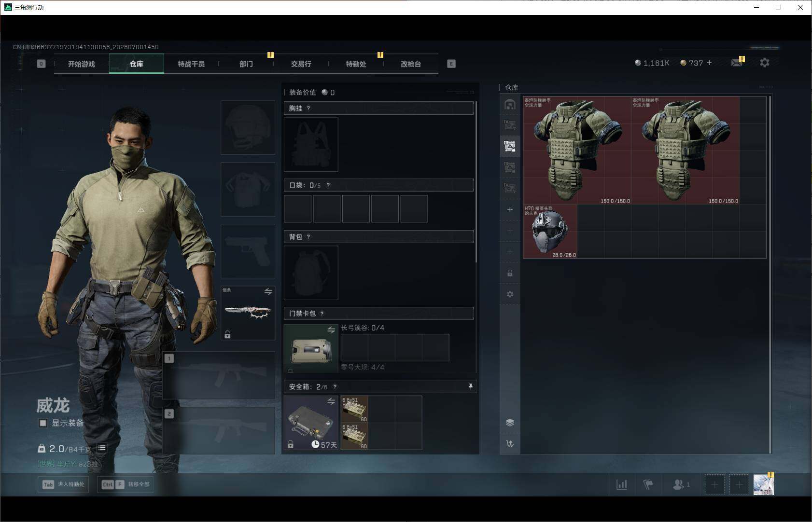812x522 pixels.
Task: Click the flags icon in bottom bar
Action: [648, 484]
